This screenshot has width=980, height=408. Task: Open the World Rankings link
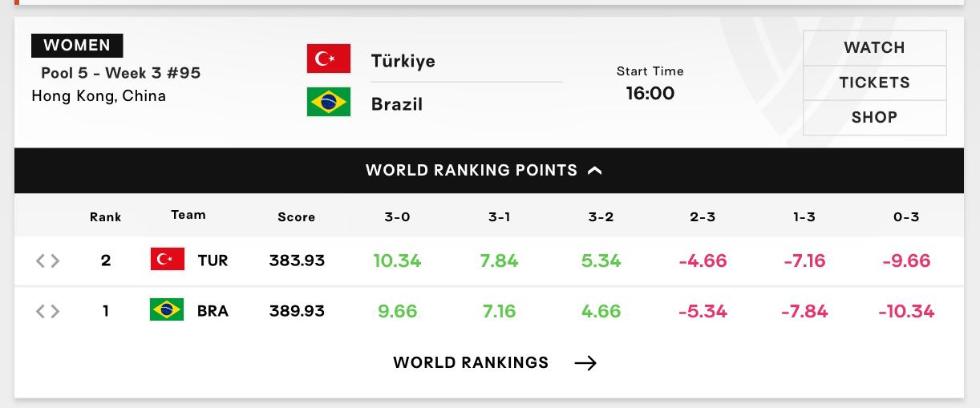click(x=471, y=363)
